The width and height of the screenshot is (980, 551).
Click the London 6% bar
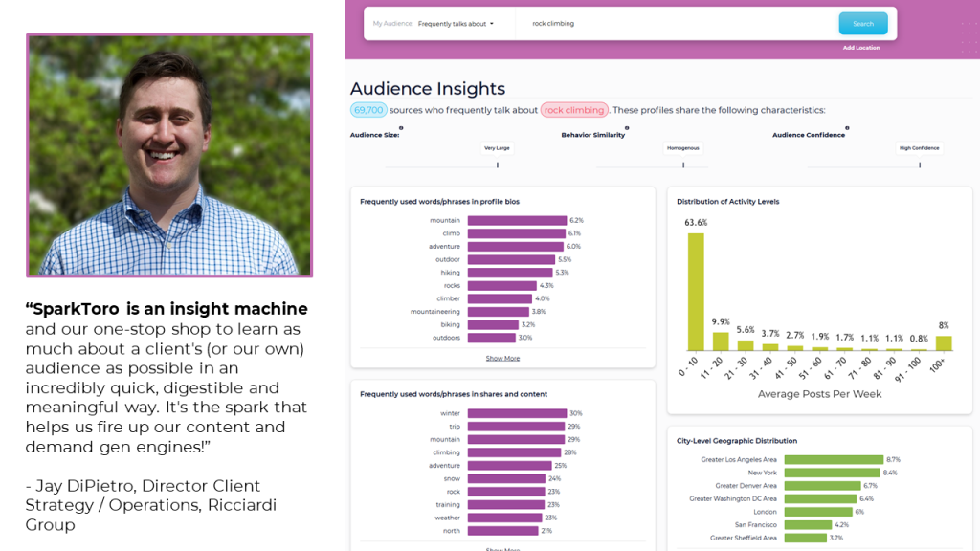click(818, 513)
